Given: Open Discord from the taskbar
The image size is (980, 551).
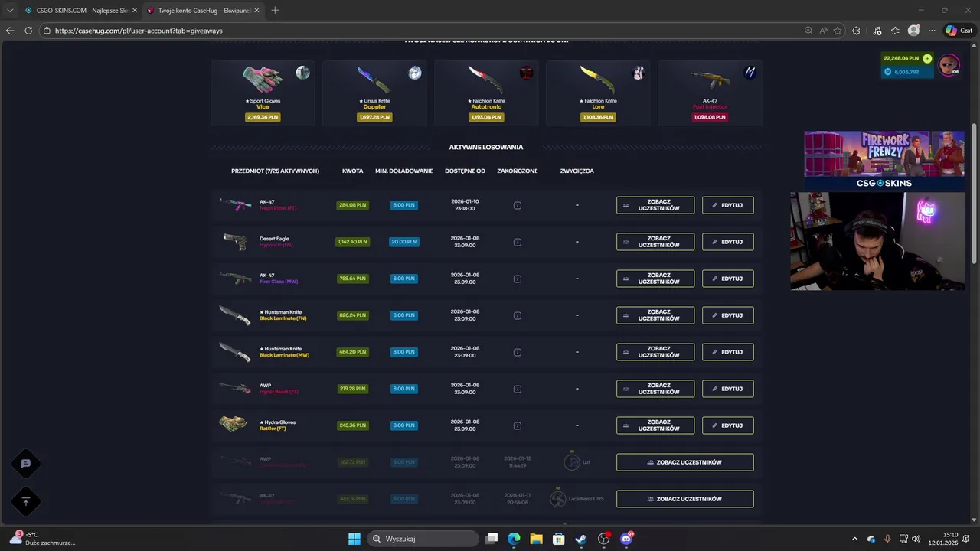Looking at the screenshot, I should click(626, 539).
